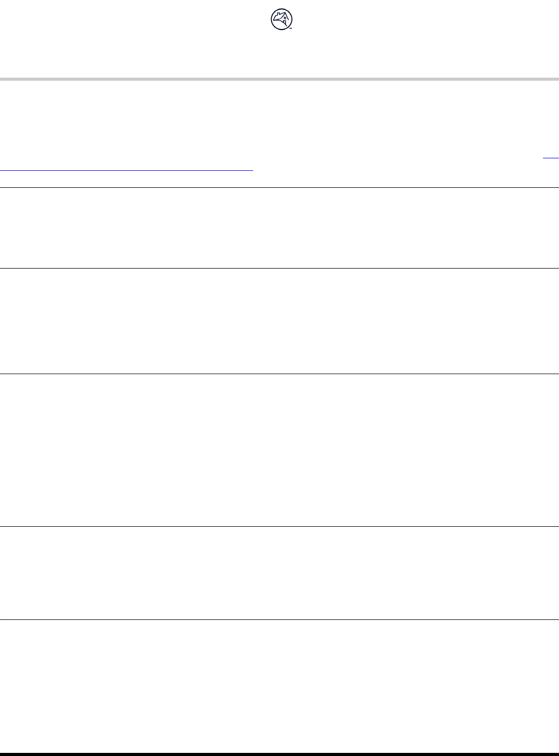Click the thick black footer bar
This screenshot has width=559, height=756.
pyautogui.click(x=279, y=754)
